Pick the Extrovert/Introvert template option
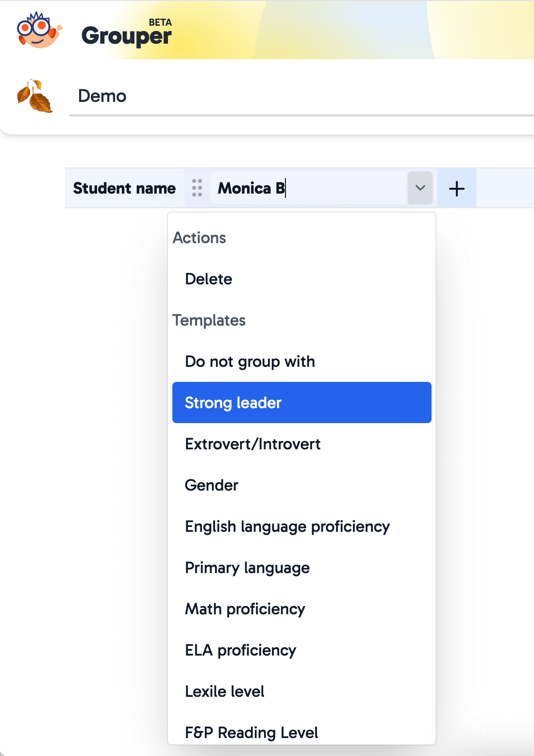This screenshot has width=534, height=756. [252, 444]
